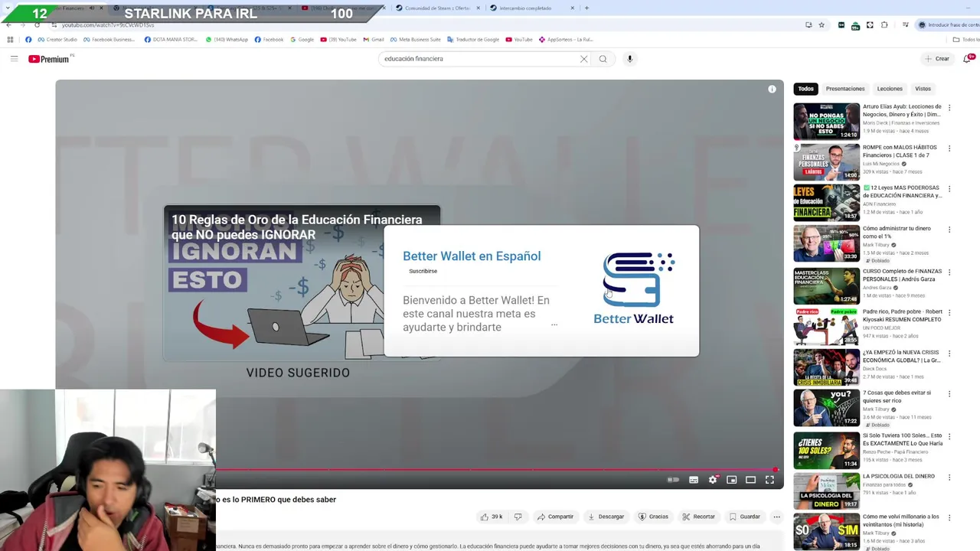Enable miniplayer mode
This screenshot has height=551, width=980.
731,480
